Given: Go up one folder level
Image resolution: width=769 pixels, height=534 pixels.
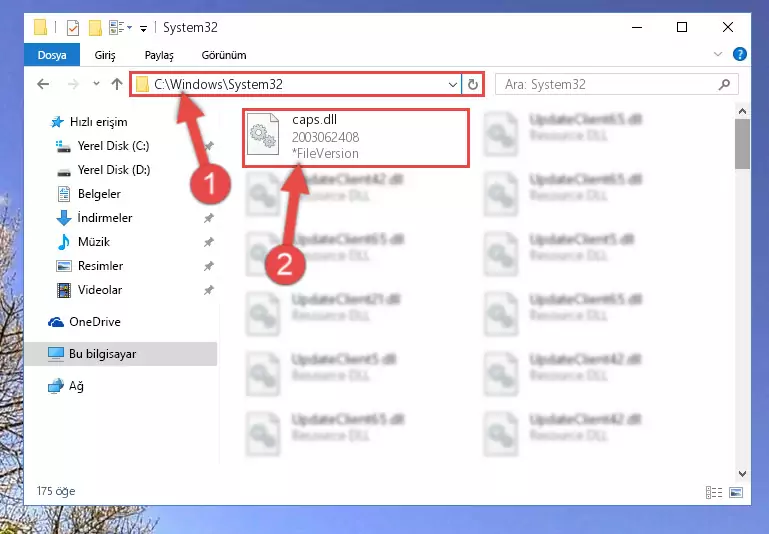Looking at the screenshot, I should pyautogui.click(x=117, y=84).
